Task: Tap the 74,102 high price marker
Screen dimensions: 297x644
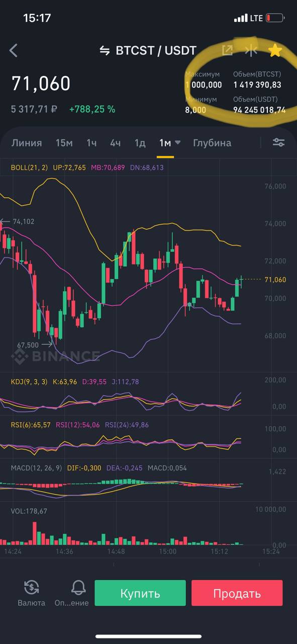Action: [24, 221]
